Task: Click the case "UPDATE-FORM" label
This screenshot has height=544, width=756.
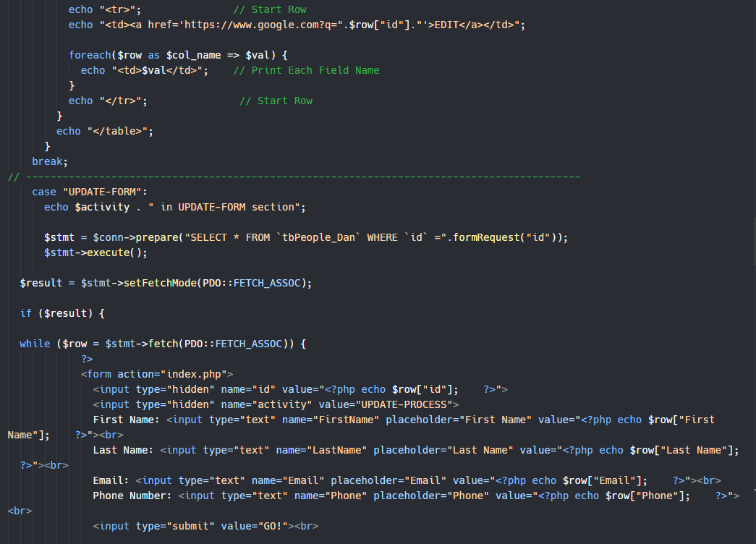Action: coord(90,192)
